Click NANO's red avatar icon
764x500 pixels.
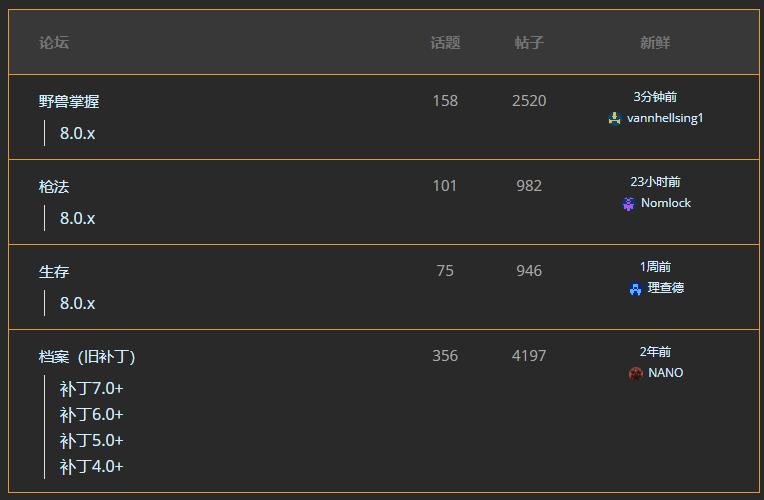[x=636, y=373]
